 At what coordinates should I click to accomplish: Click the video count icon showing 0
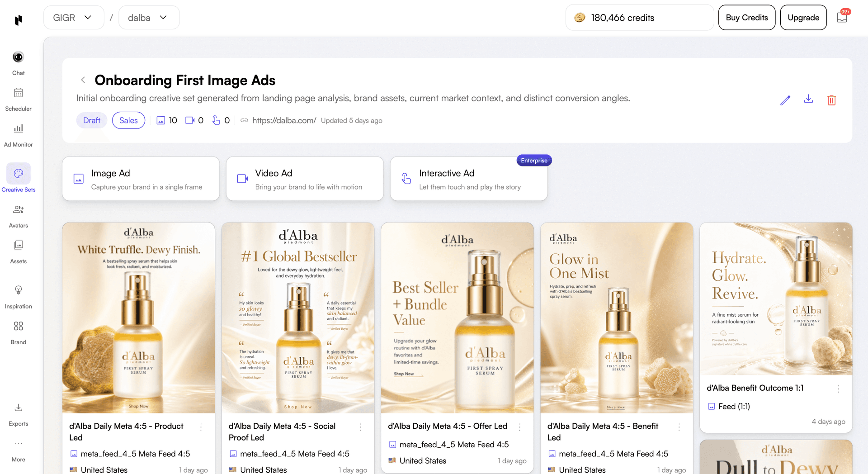tap(190, 120)
